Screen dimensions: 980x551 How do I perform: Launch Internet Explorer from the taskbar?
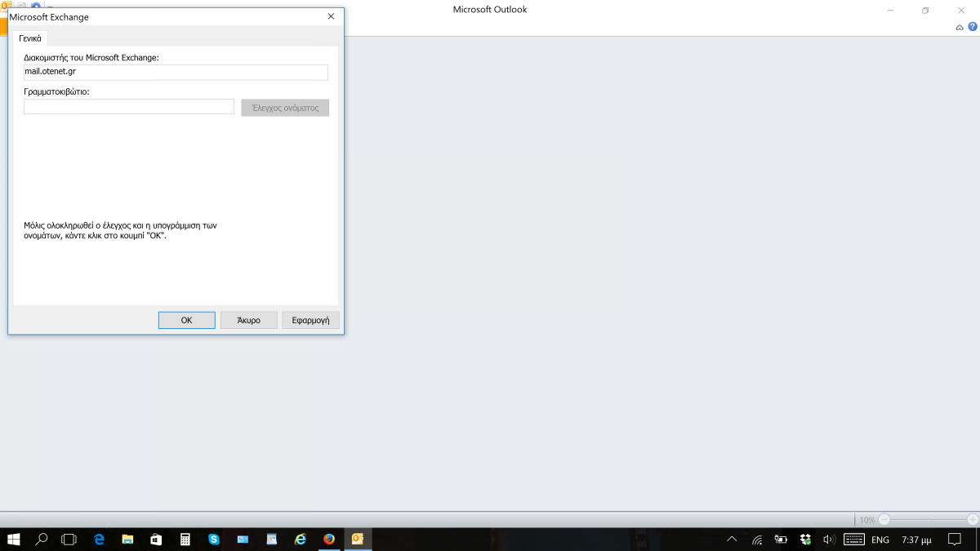301,540
